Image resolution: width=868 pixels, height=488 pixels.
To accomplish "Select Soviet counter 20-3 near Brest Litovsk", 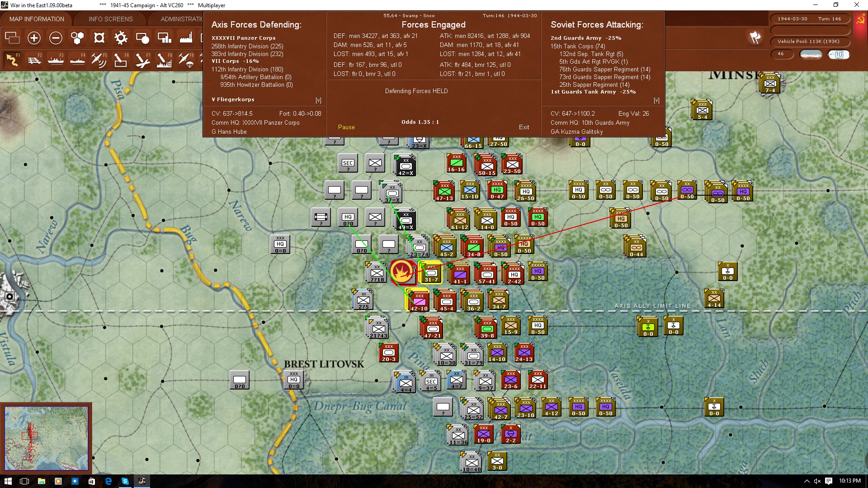I will (x=389, y=353).
